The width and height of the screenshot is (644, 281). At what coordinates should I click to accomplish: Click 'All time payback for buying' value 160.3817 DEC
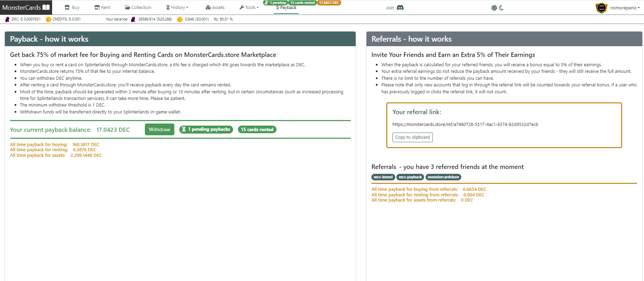(x=86, y=145)
